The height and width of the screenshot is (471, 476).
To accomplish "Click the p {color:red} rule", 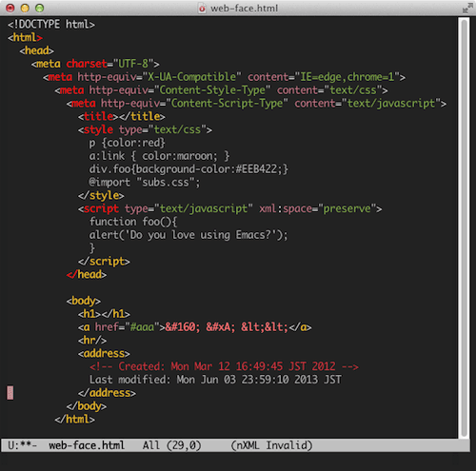I will [127, 143].
